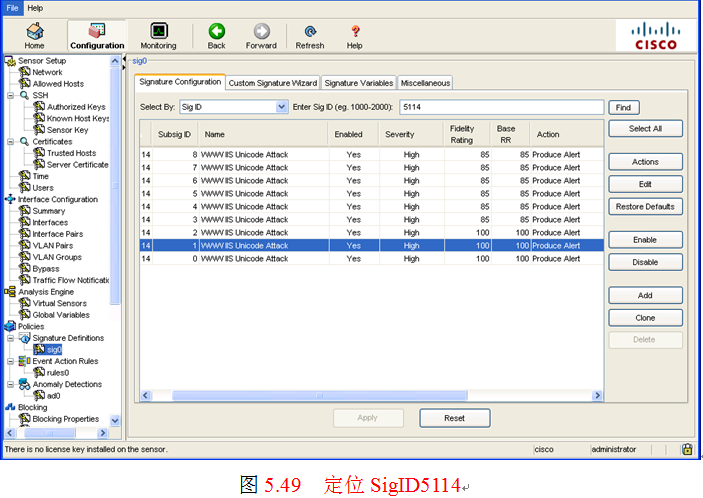Open the Select By dropdown
This screenshot has height=498, width=703.
pyautogui.click(x=234, y=107)
